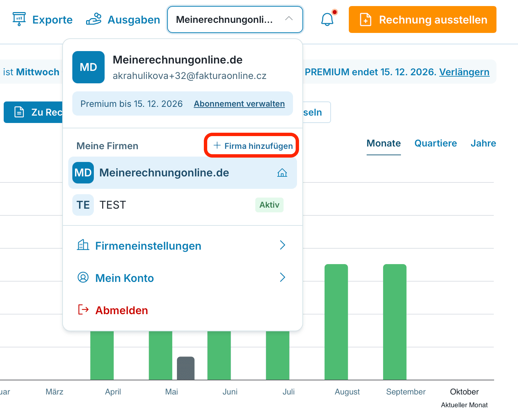Select Meinerechnungonline.de in Meine Firmen list
The image size is (518, 420).
point(183,173)
